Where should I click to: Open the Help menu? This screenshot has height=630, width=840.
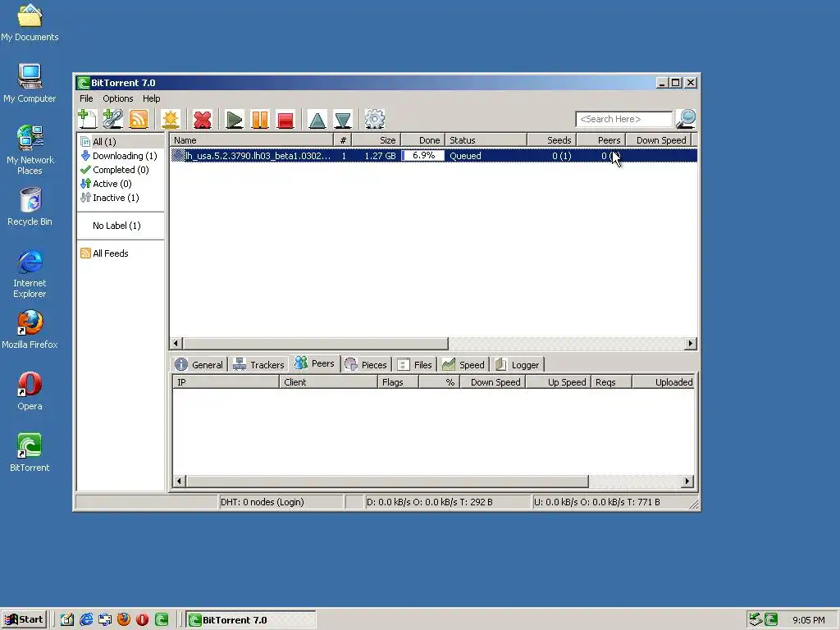coord(151,98)
